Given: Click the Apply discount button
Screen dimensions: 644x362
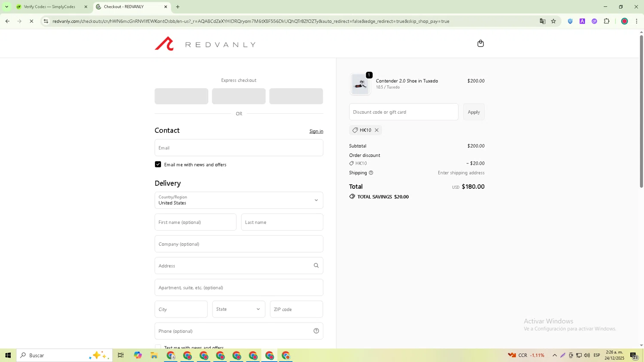Looking at the screenshot, I should coord(474,112).
